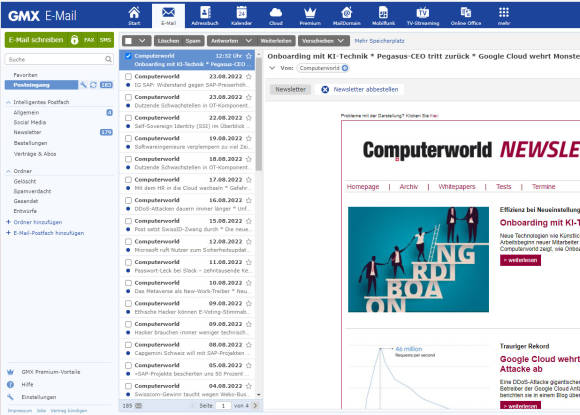
Task: Click the Ordner hinzufügen link
Action: click(x=37, y=222)
